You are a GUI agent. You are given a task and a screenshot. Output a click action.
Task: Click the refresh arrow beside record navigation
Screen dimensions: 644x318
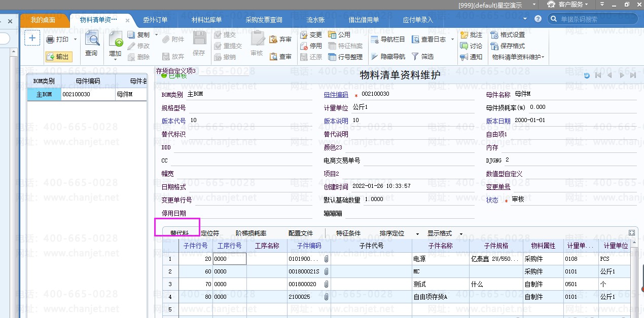point(587,75)
